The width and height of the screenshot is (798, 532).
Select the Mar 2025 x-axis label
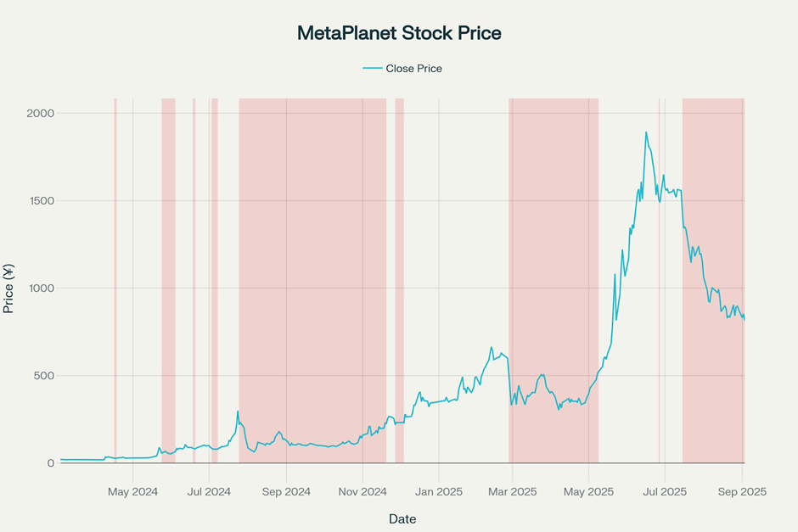click(x=512, y=491)
